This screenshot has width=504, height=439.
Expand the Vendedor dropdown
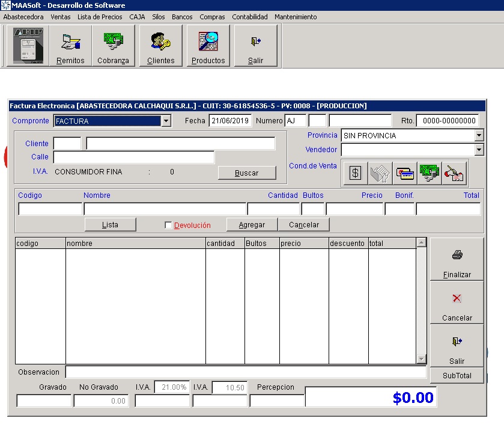pyautogui.click(x=479, y=150)
